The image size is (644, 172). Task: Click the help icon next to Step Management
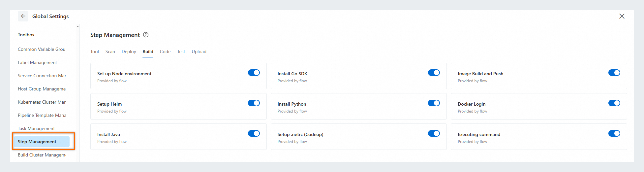[146, 35]
